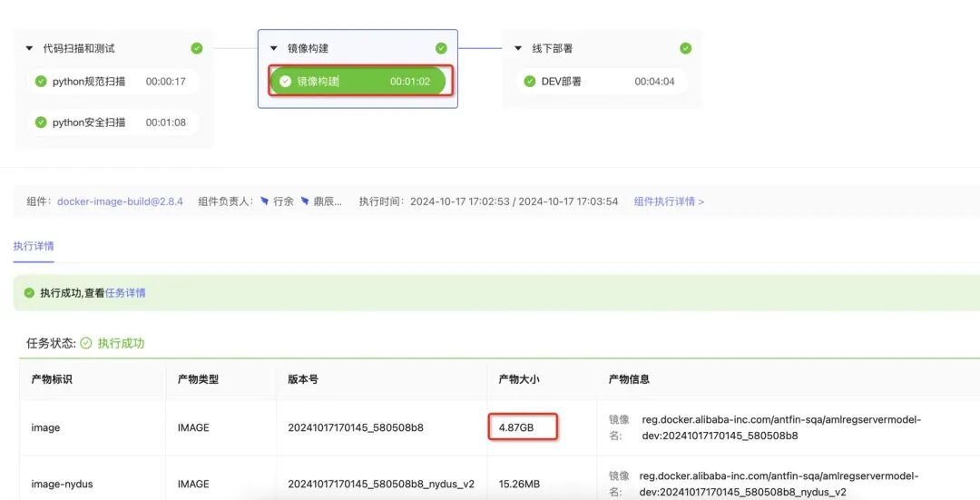The height and width of the screenshot is (500, 980).
Task: Click success icon beside python规范扫描
Action: coord(41,82)
